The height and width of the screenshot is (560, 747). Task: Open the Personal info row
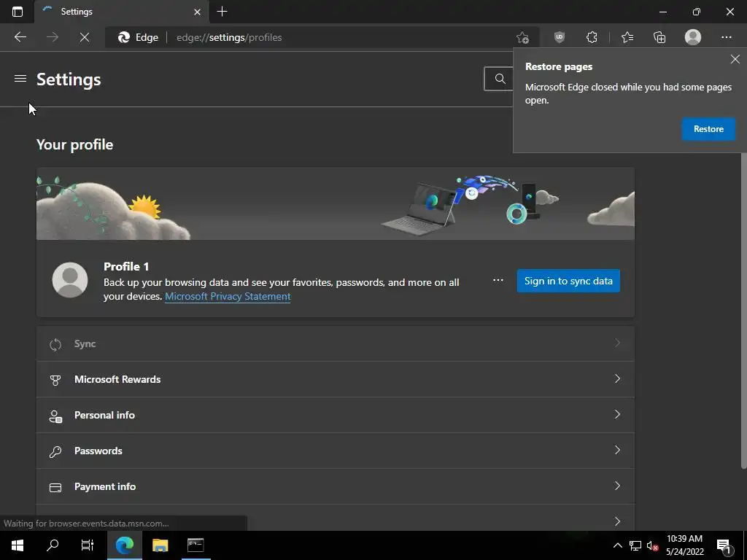pyautogui.click(x=336, y=415)
